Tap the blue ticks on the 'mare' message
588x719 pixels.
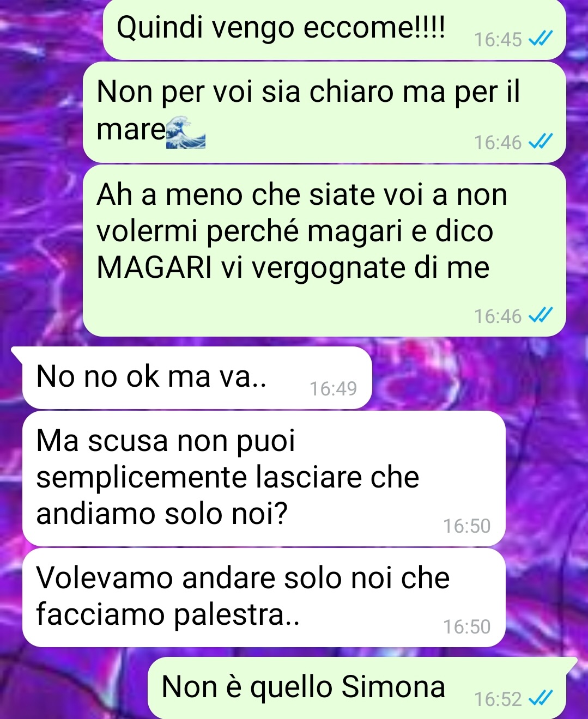[542, 142]
